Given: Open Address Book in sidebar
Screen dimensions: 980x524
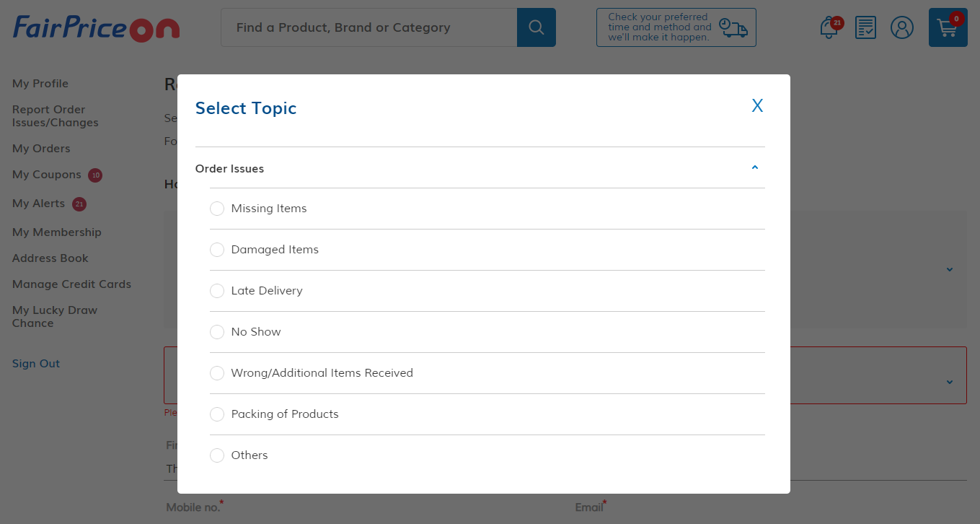Looking at the screenshot, I should 50,258.
